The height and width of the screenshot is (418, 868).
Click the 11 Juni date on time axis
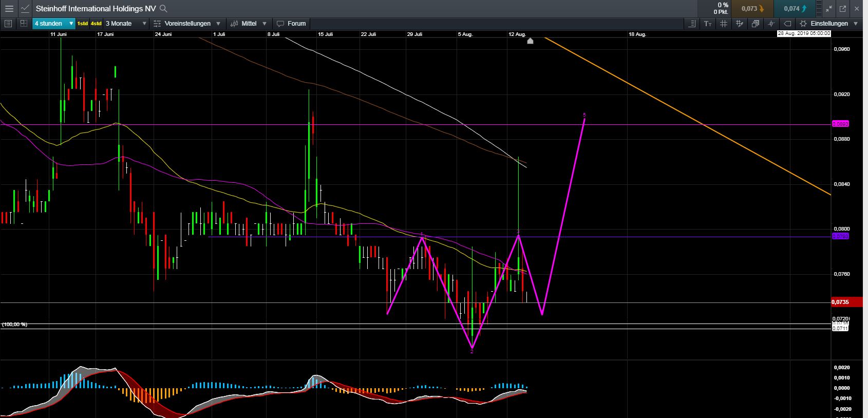59,34
